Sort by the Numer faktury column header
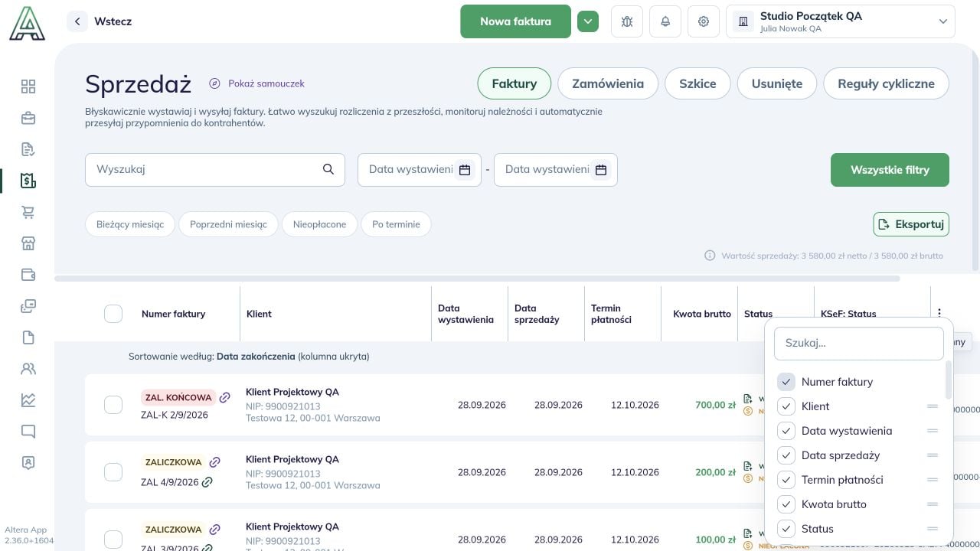 173,314
